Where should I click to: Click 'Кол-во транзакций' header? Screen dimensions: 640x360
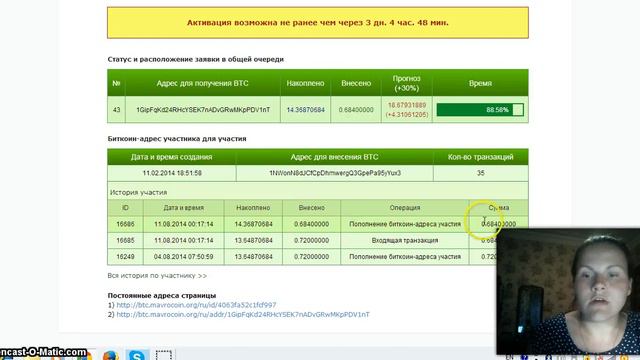[x=480, y=157]
